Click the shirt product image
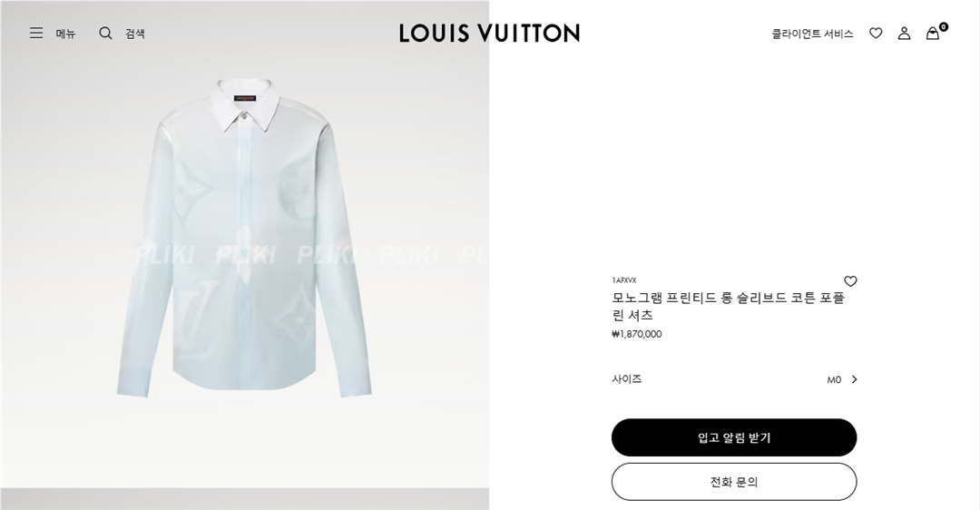 tap(244, 238)
